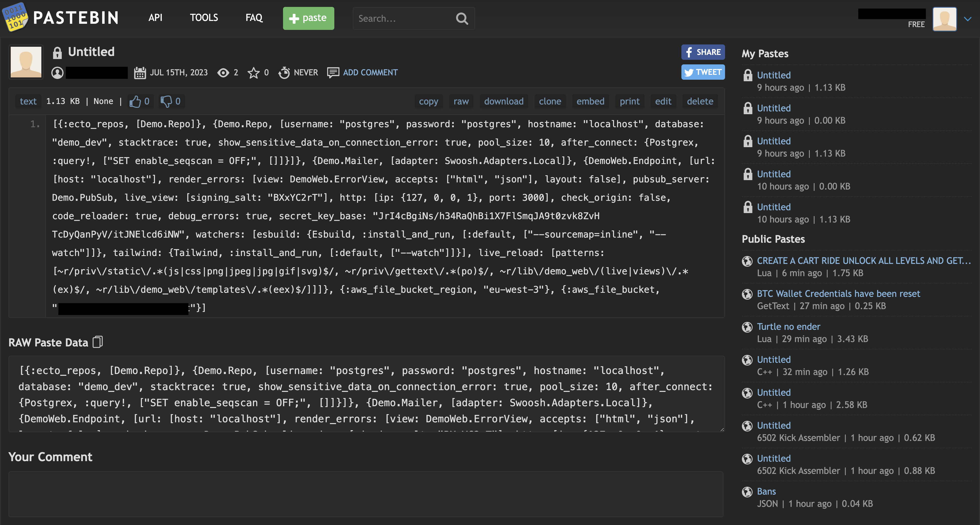Click the download icon for paste

point(504,101)
